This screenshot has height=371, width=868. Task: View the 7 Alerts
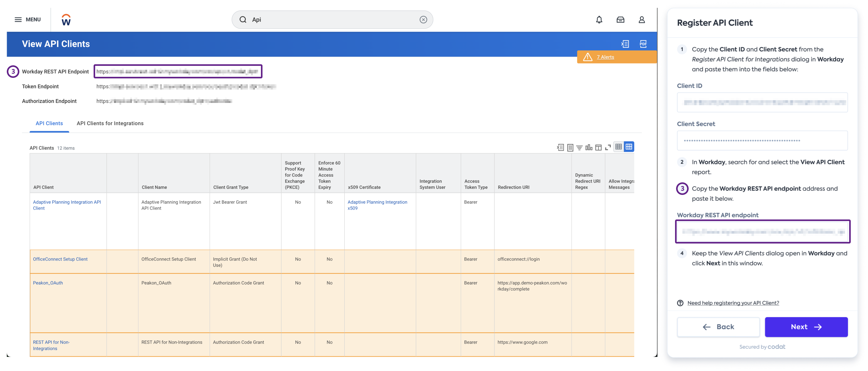605,57
